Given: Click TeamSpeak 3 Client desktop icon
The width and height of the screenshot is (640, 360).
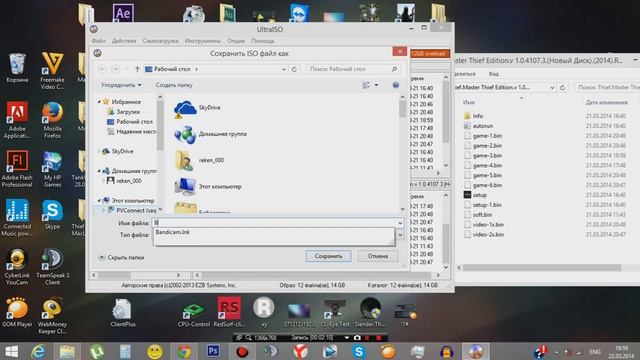Looking at the screenshot, I should pos(52,267).
